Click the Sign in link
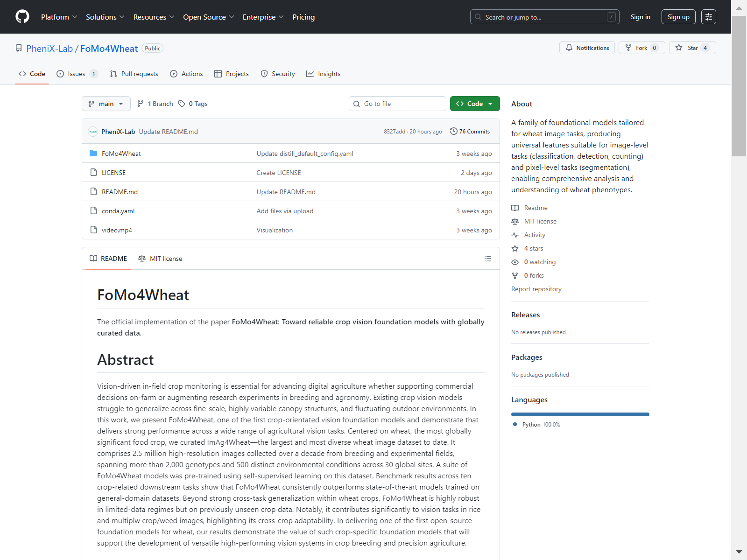Screen dimensions: 747x560 (640, 17)
